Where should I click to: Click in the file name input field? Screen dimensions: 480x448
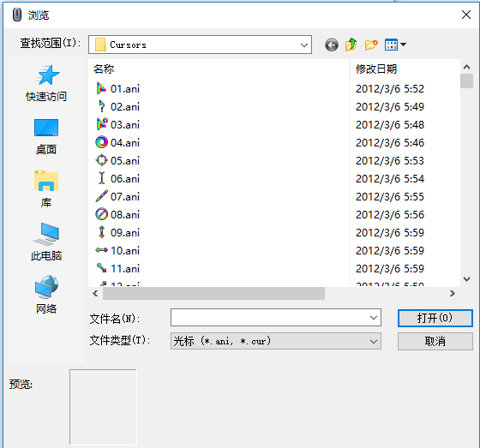(x=269, y=318)
